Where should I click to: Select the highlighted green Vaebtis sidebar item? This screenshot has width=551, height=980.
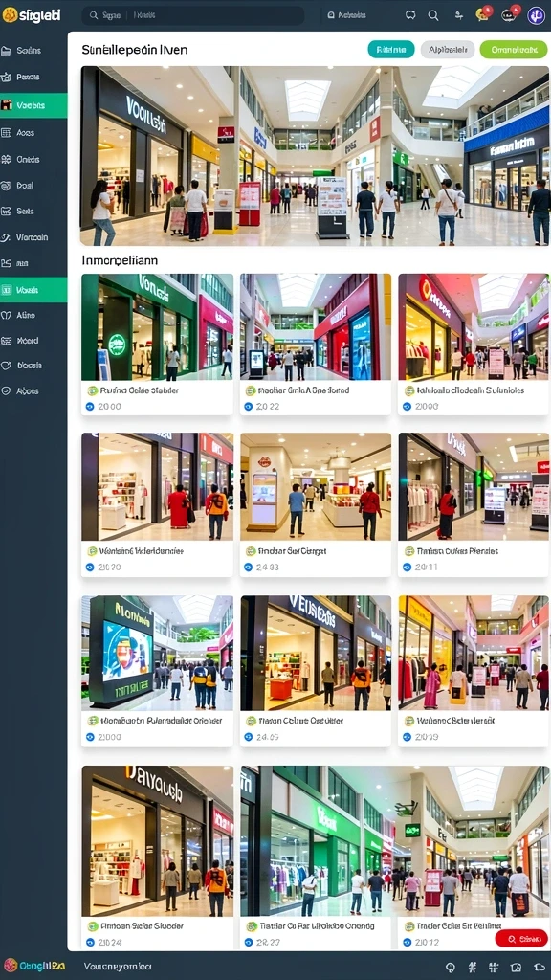pos(33,105)
